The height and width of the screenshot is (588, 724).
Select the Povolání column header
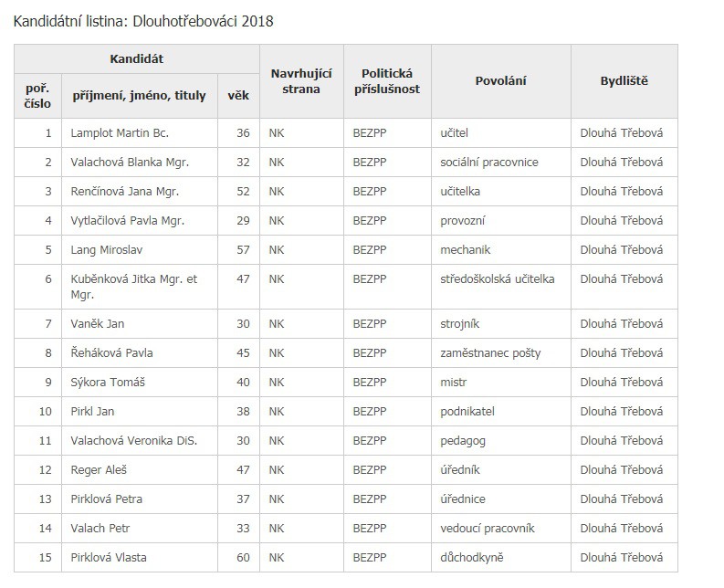point(500,81)
